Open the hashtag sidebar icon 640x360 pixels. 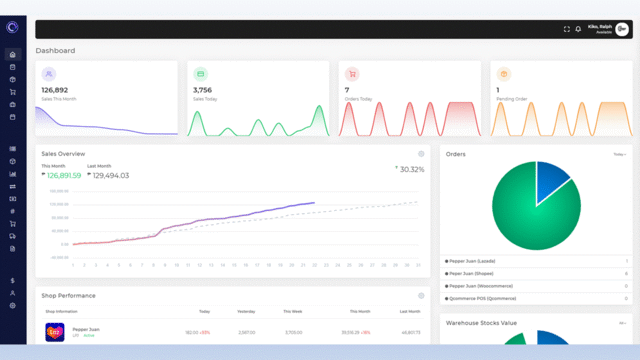coord(13,211)
